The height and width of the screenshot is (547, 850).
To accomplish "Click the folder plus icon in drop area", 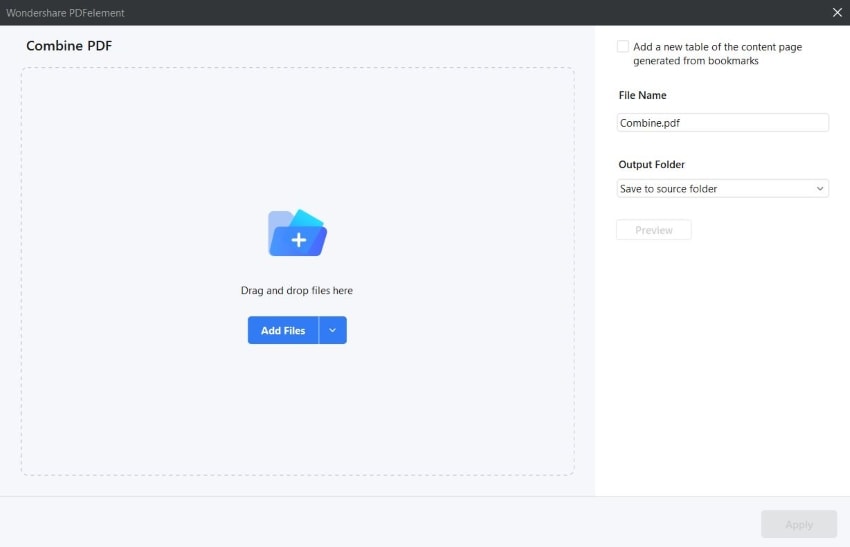I will tap(297, 233).
